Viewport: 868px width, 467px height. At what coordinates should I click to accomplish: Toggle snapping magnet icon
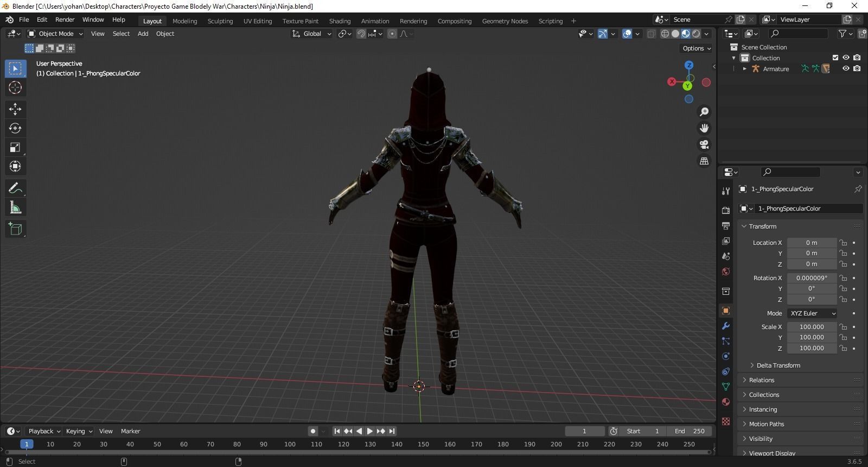(361, 34)
